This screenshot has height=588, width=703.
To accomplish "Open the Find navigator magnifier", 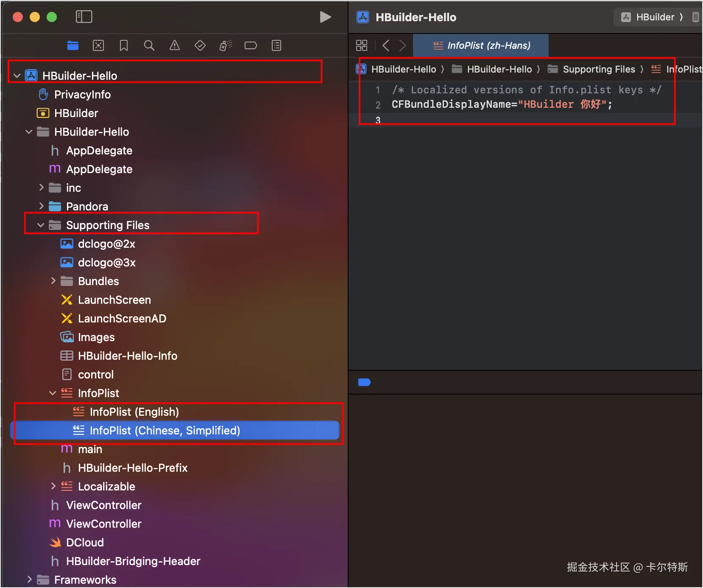I will (x=149, y=45).
